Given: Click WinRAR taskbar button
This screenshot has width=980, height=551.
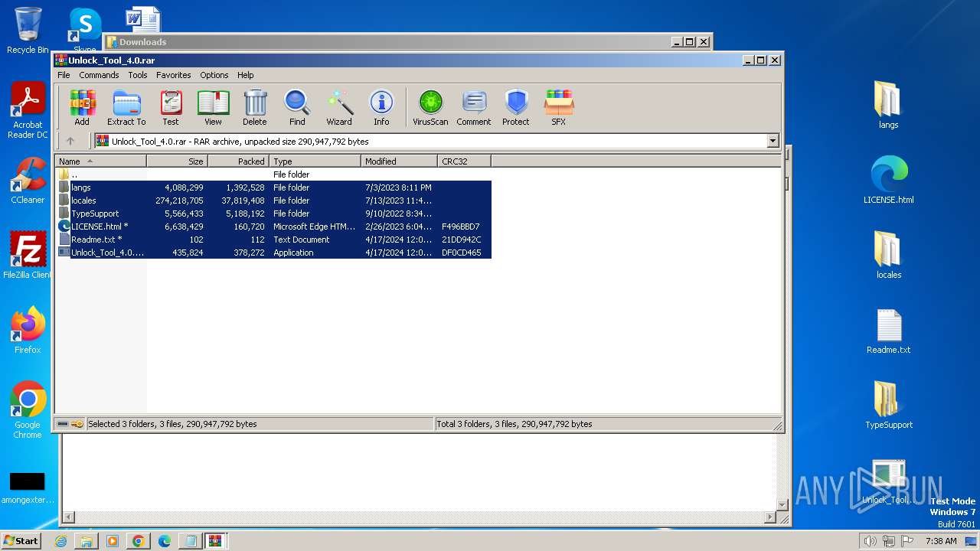Looking at the screenshot, I should tap(215, 541).
